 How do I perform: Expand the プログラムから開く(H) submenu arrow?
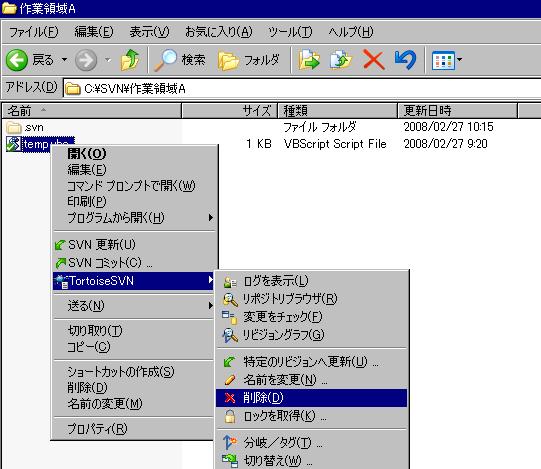pos(210,218)
